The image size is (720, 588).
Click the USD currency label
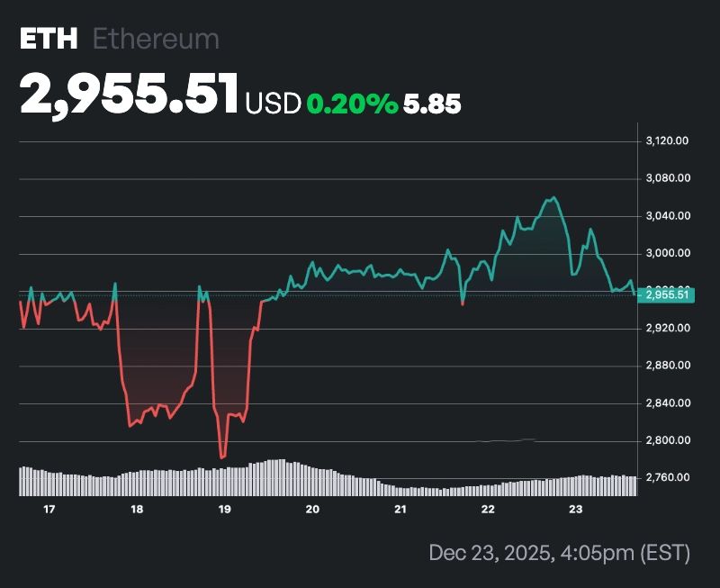click(x=273, y=104)
